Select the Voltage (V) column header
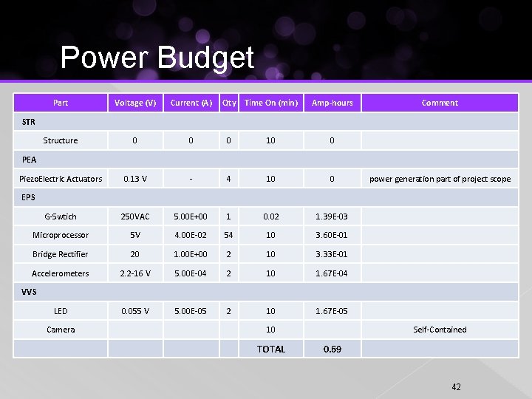Screen dimensions: 532x399 135,103
